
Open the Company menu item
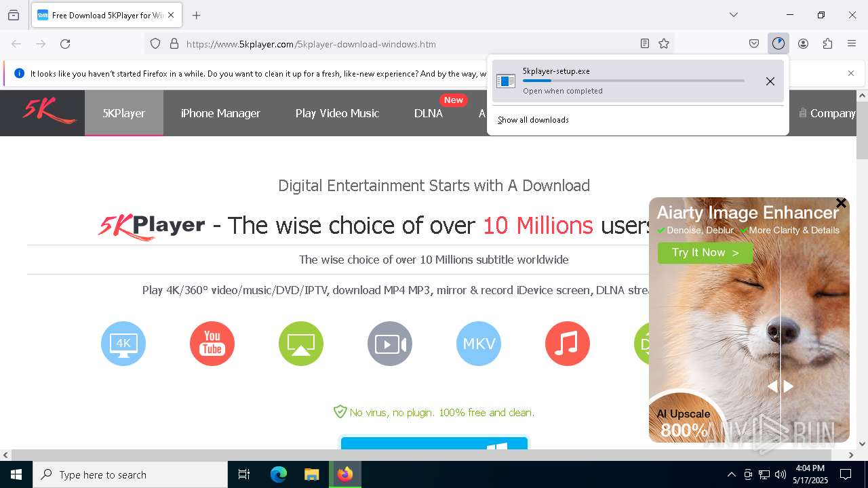tap(827, 113)
